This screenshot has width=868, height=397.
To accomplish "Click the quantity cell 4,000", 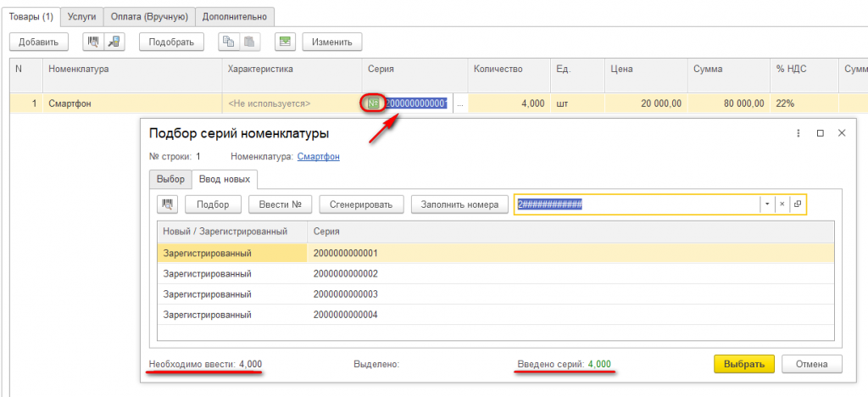I will [509, 103].
